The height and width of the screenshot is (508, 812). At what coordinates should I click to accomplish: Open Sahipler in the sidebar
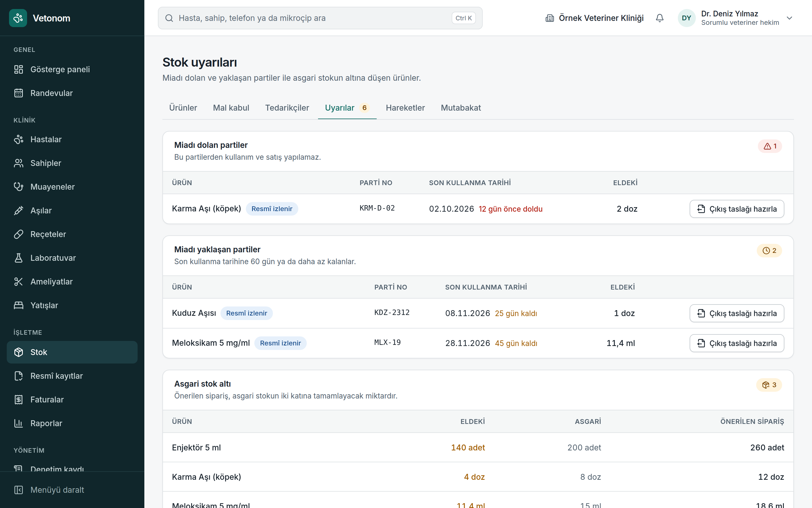tap(72, 163)
